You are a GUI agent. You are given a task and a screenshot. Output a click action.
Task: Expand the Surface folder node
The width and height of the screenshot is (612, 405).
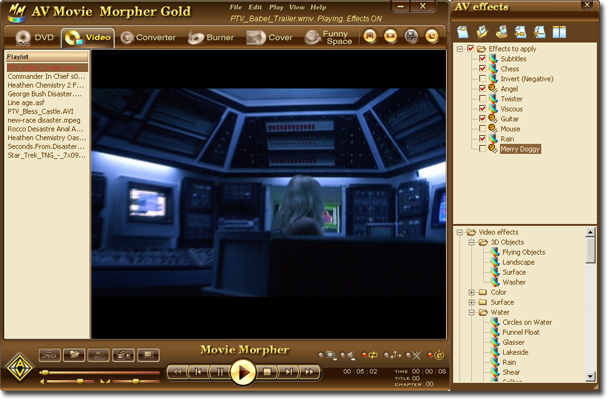471,302
